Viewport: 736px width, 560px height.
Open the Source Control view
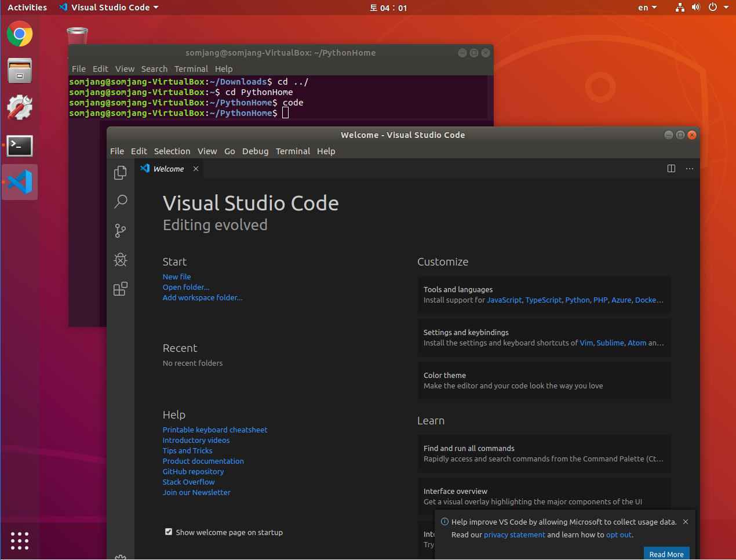click(121, 231)
